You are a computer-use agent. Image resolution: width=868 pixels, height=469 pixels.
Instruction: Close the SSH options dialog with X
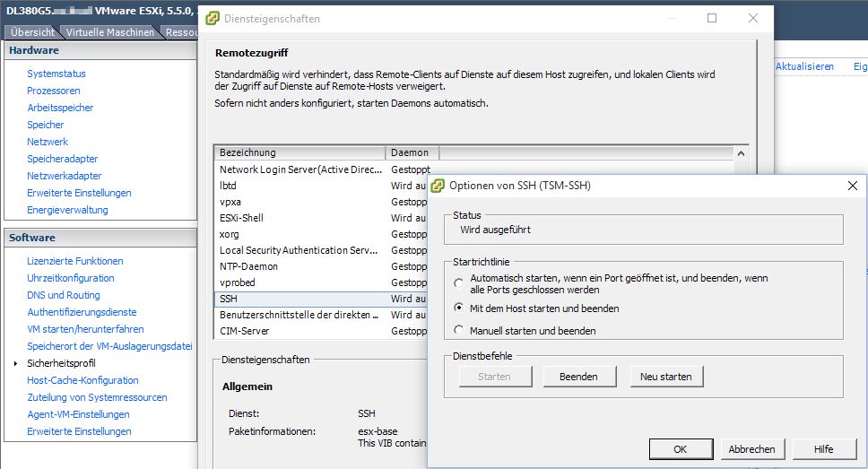click(852, 186)
